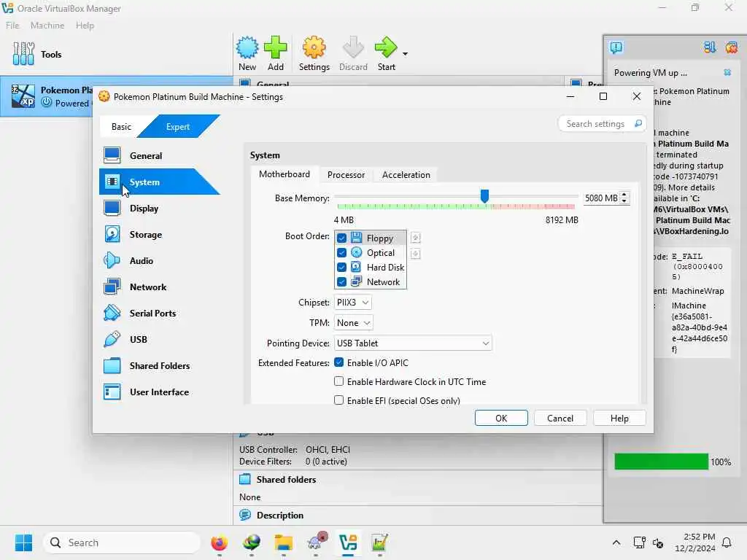Move boot device up with arrow button
Screen dimensions: 747x560
(415, 238)
